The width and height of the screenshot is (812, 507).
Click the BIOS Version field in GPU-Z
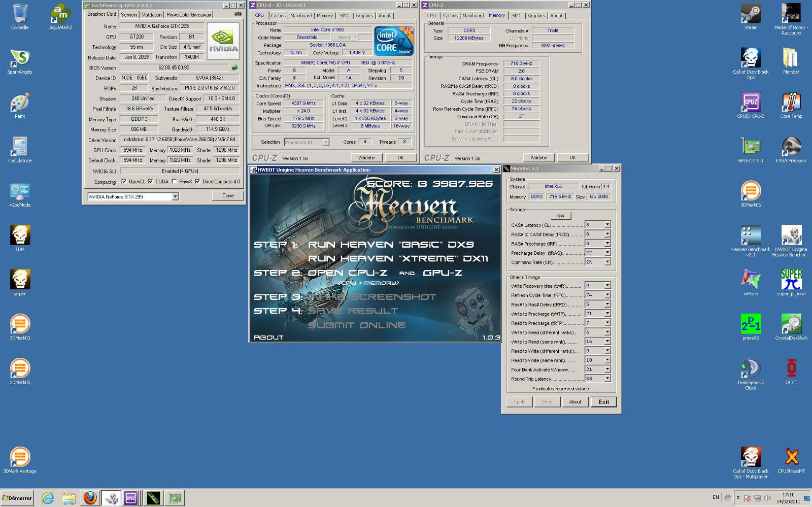point(174,67)
